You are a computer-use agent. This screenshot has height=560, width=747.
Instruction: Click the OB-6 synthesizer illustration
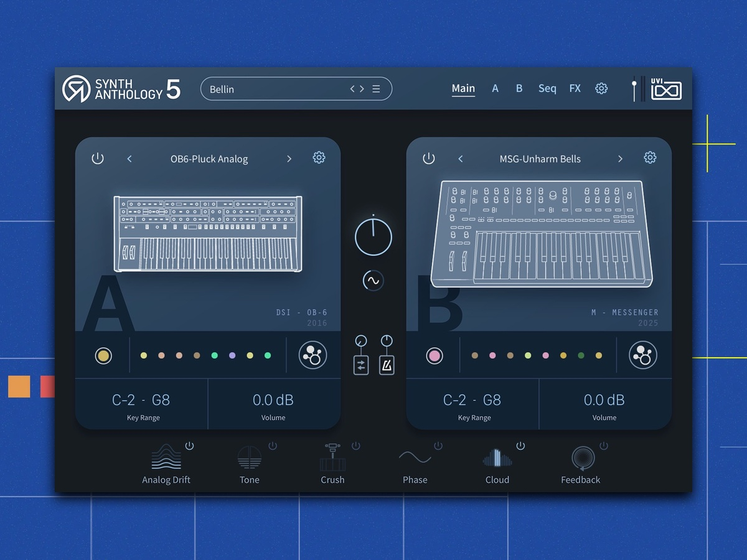208,233
